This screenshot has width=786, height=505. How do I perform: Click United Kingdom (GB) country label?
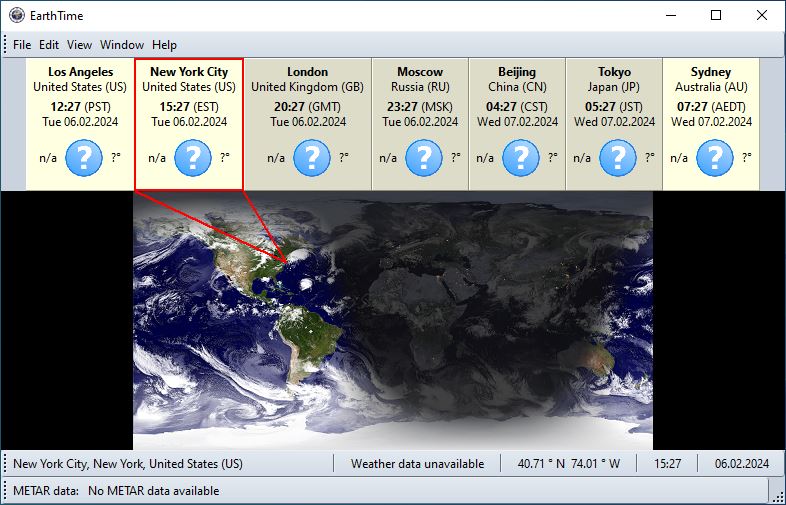tap(307, 87)
